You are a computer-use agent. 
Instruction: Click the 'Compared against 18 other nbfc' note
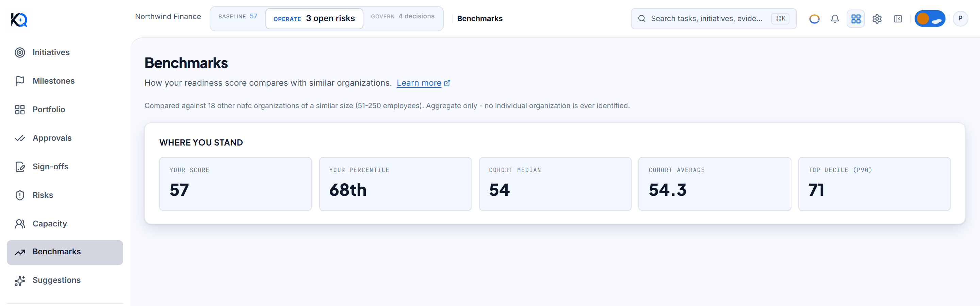tap(387, 106)
